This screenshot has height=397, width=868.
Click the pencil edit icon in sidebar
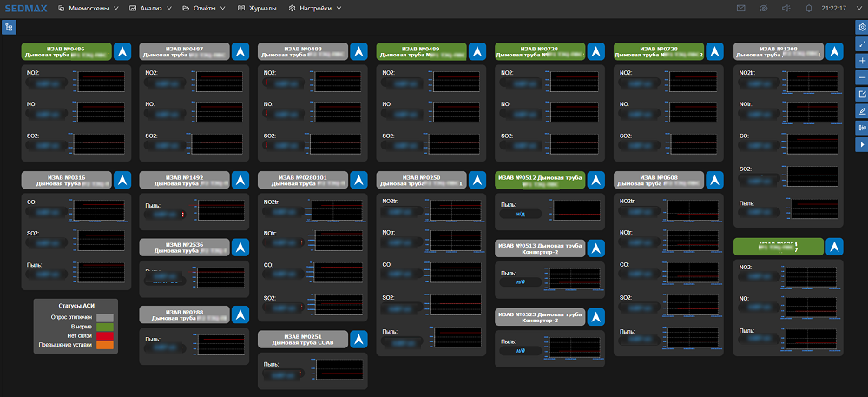[861, 111]
